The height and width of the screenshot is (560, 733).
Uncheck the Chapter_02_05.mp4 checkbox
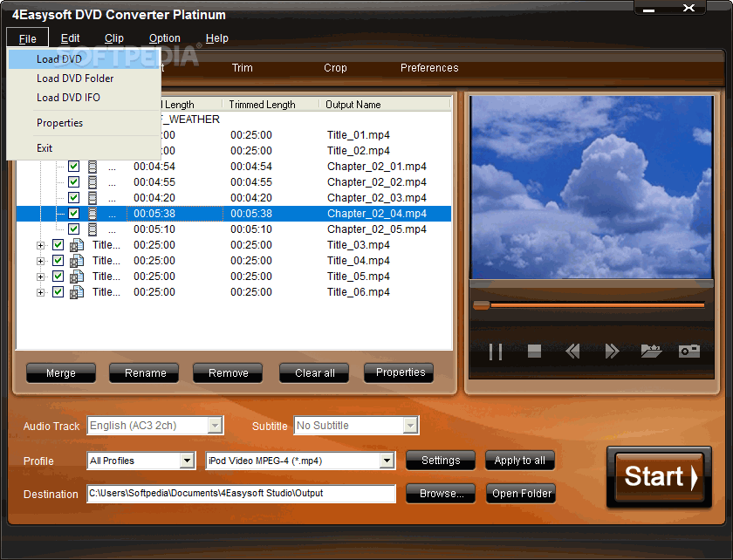coord(73,229)
